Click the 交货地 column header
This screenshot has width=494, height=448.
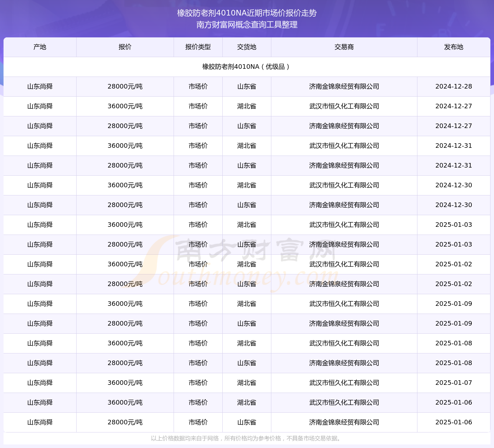247,47
